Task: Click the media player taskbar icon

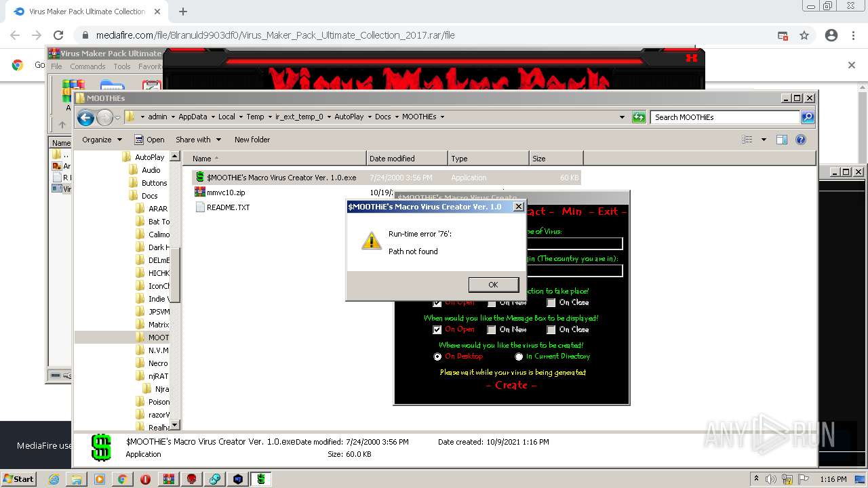Action: pyautogui.click(x=100, y=479)
